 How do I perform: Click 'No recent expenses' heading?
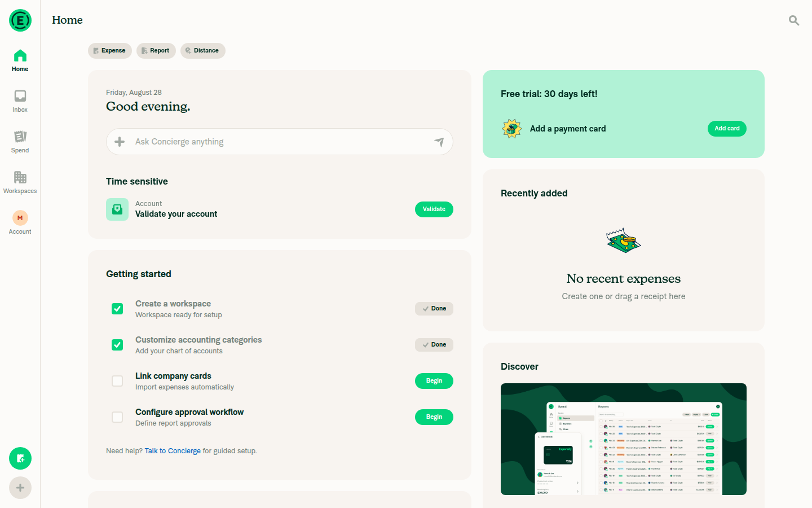point(624,278)
